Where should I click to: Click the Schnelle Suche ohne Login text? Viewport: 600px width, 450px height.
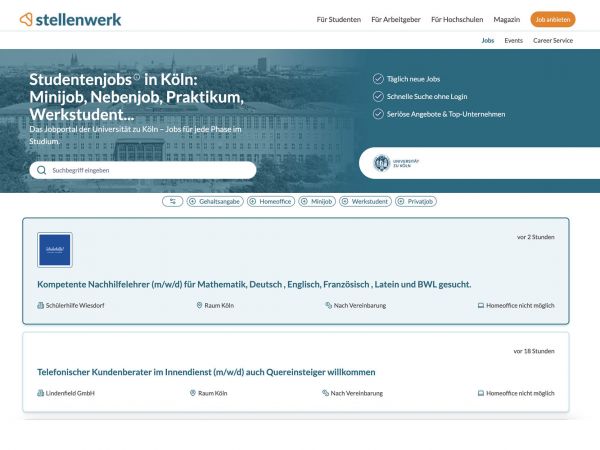pos(427,96)
